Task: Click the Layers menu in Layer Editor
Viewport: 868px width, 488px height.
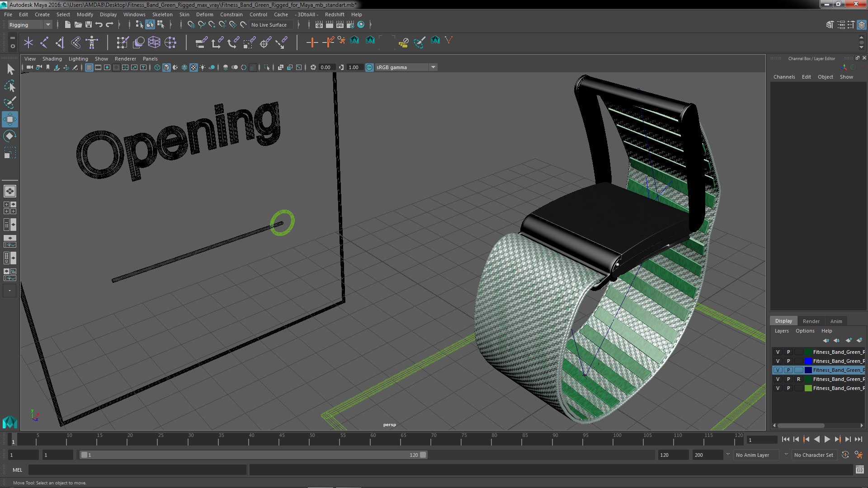Action: coord(781,331)
